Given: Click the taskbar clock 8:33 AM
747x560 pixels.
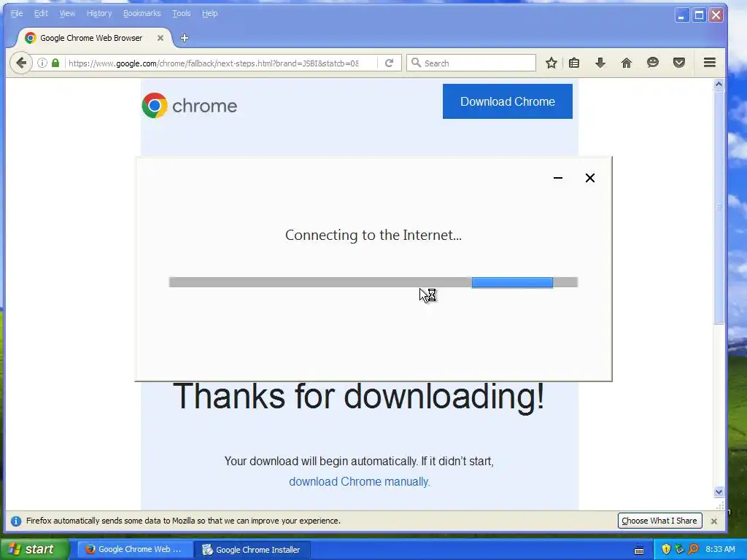Looking at the screenshot, I should (720, 549).
